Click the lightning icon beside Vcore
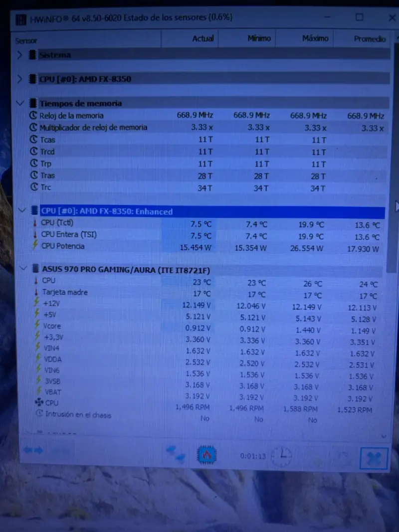Image resolution: width=399 pixels, height=532 pixels. click(37, 325)
